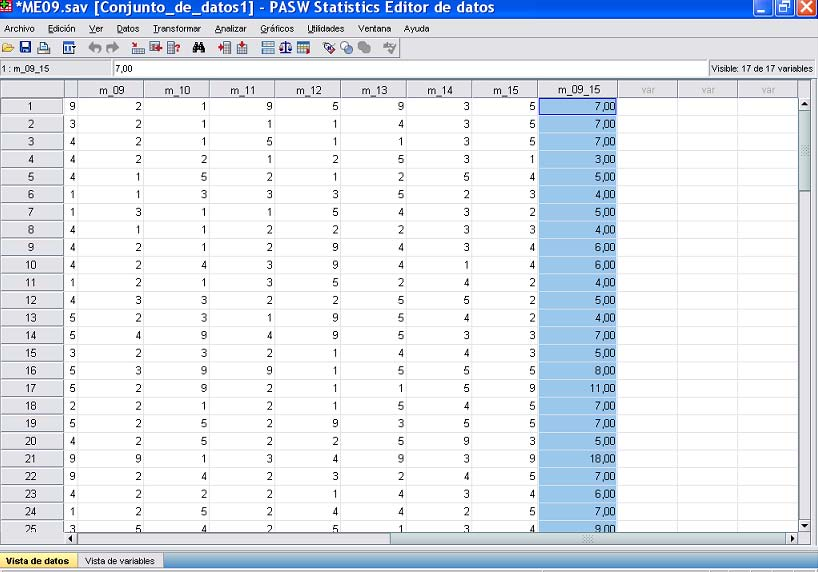Viewport: 818px width, 572px height.
Task: Click the spell check icon
Action: [390, 47]
